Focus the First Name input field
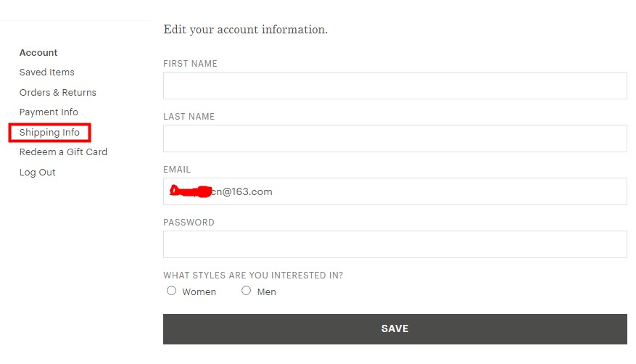This screenshot has width=636, height=364. [x=395, y=86]
